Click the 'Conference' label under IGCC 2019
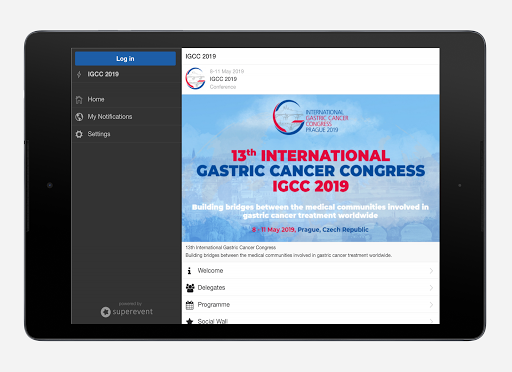512x372 pixels. (223, 87)
